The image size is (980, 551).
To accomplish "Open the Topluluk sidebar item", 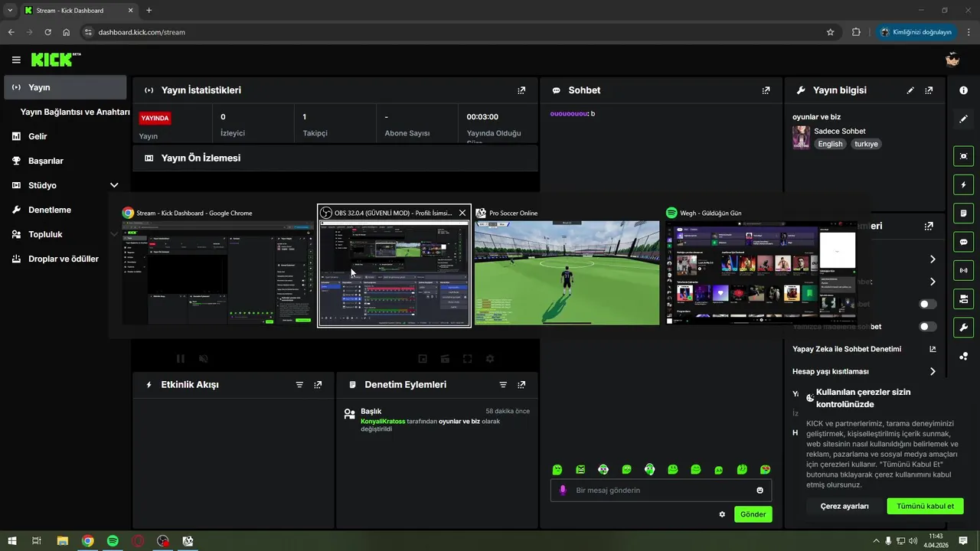I will 45,234.
